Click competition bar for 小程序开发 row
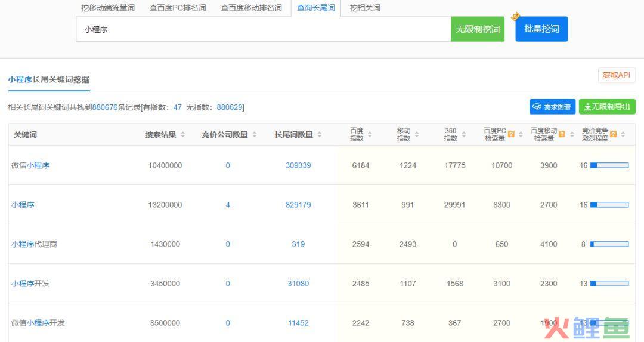644x342 pixels. pos(609,284)
